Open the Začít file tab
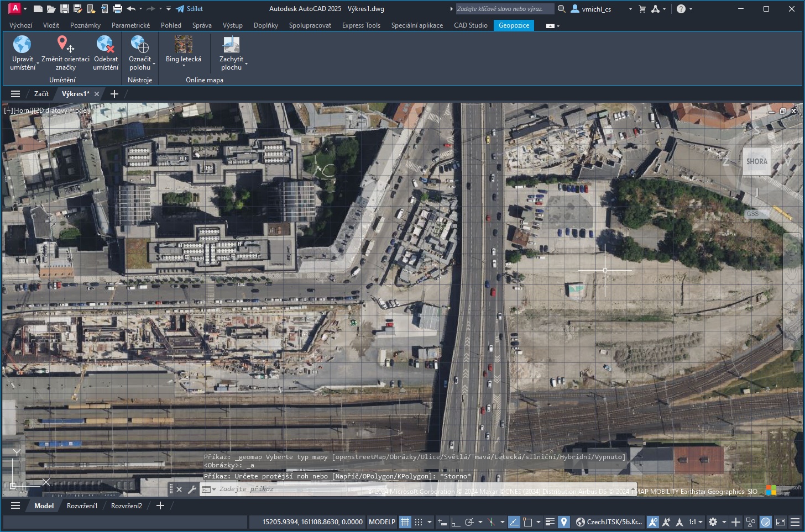 (x=41, y=94)
